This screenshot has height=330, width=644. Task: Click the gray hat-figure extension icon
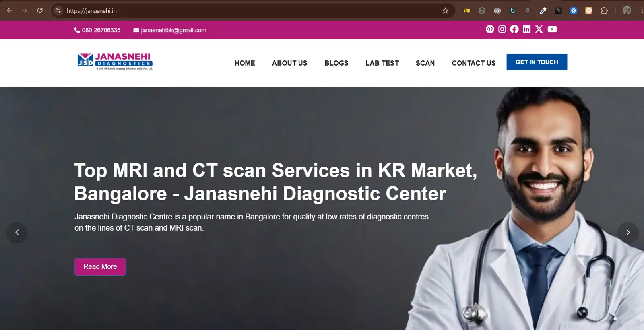pyautogui.click(x=482, y=11)
